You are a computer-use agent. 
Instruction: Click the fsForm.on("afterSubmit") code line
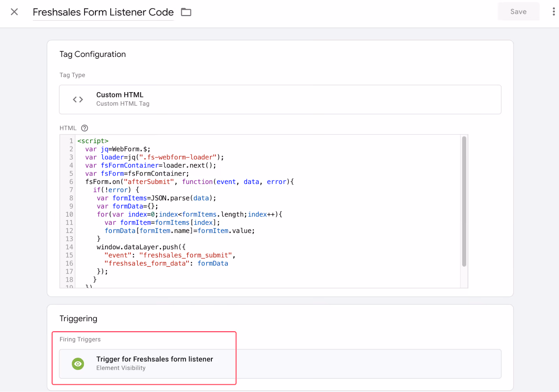[190, 182]
